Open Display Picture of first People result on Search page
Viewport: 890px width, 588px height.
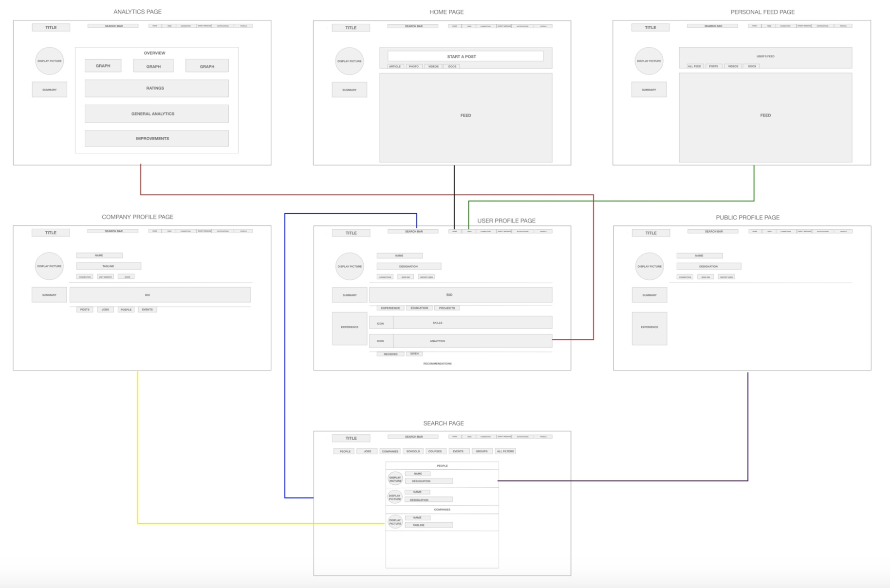point(395,479)
